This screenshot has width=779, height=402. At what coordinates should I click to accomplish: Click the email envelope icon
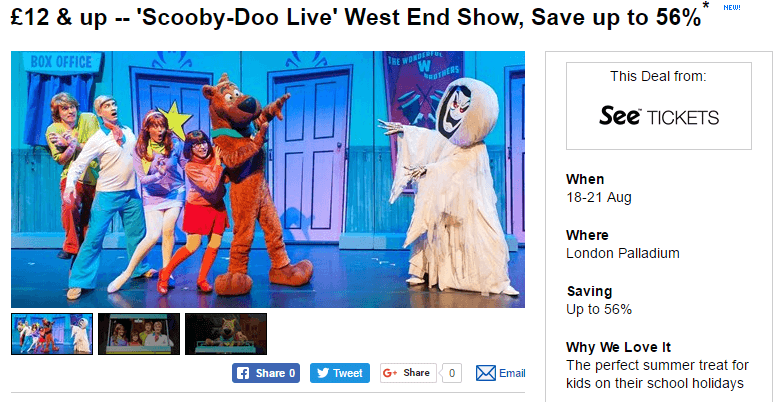tap(485, 373)
